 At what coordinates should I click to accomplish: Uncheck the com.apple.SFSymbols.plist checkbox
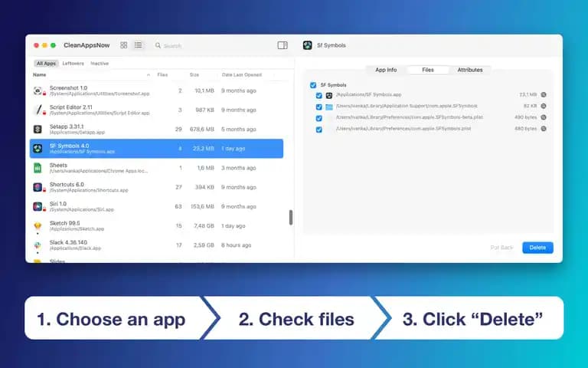click(x=318, y=130)
